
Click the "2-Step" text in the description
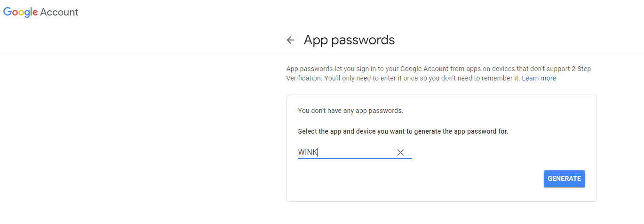pos(581,69)
